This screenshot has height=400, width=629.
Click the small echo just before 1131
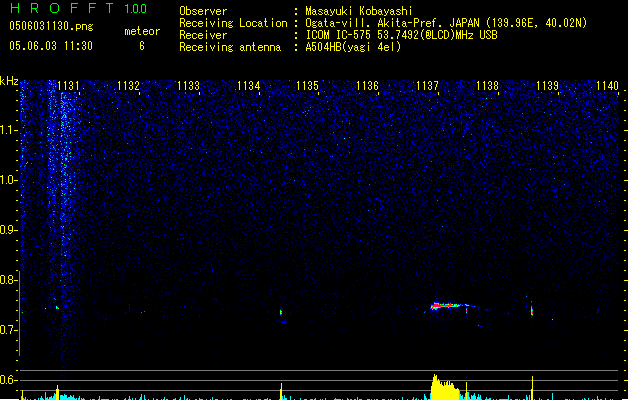(x=57, y=307)
